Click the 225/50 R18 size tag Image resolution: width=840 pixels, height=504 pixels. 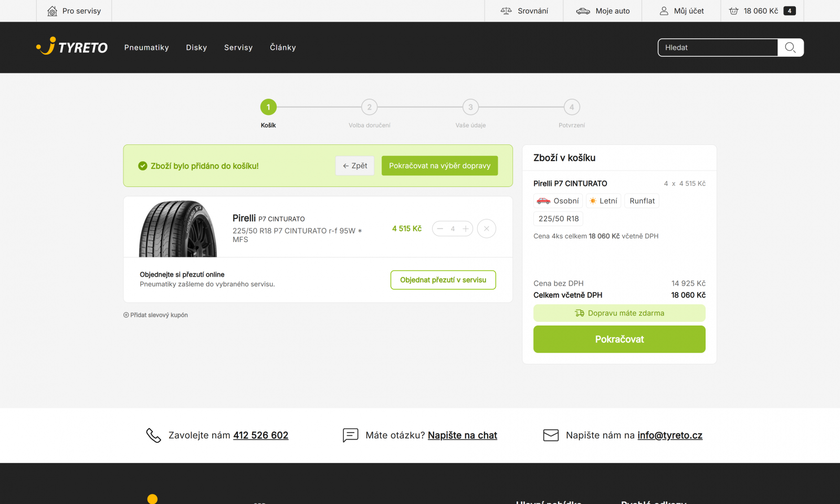(x=559, y=219)
